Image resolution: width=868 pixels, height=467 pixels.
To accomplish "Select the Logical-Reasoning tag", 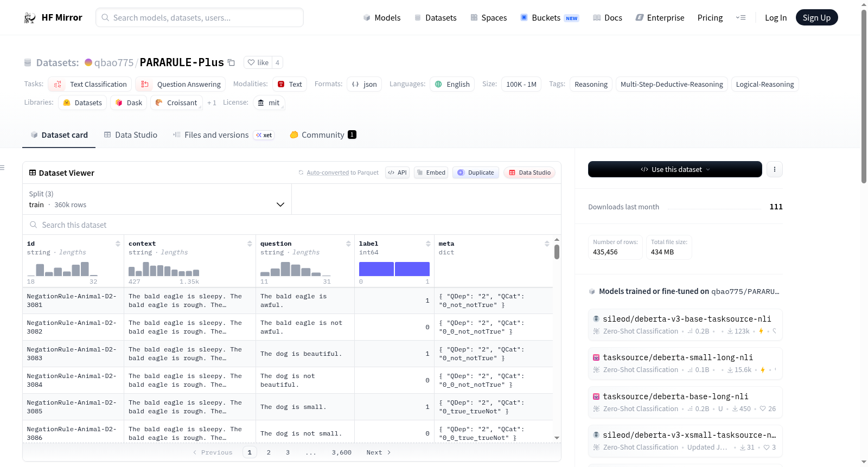I will coord(765,84).
